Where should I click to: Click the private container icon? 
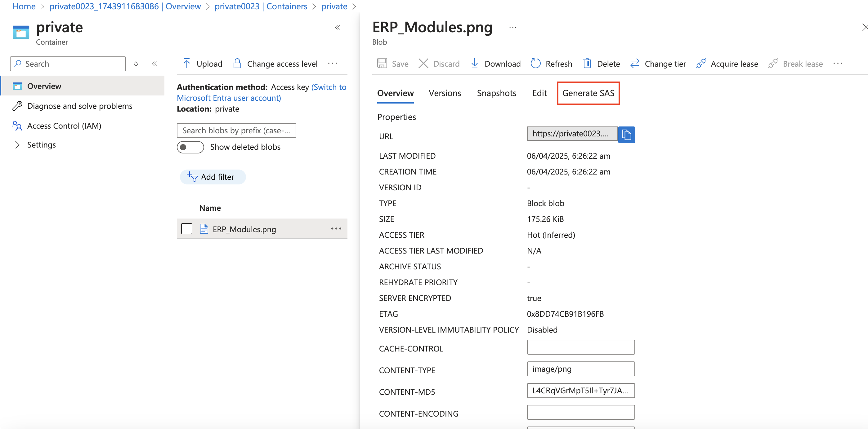point(21,32)
